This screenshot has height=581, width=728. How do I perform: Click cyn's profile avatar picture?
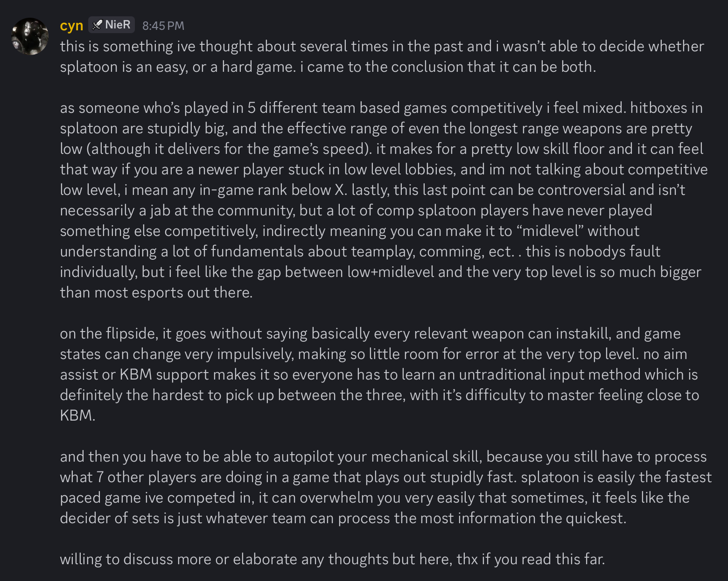point(30,36)
